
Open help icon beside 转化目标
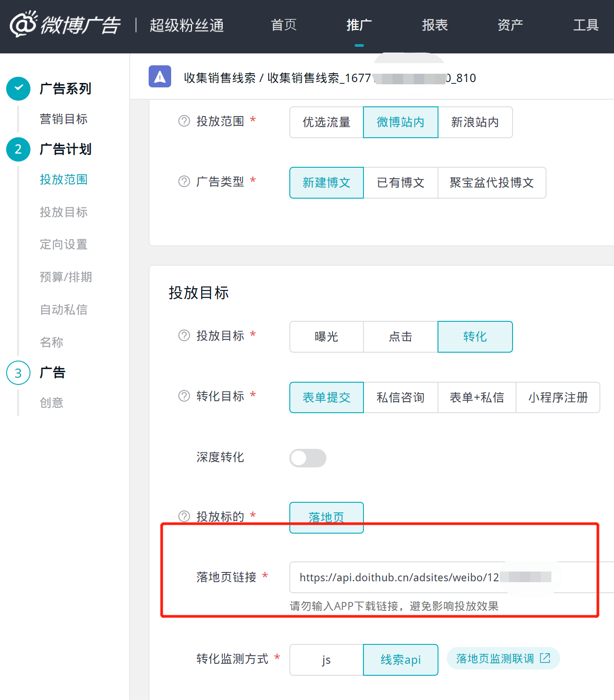[184, 396]
